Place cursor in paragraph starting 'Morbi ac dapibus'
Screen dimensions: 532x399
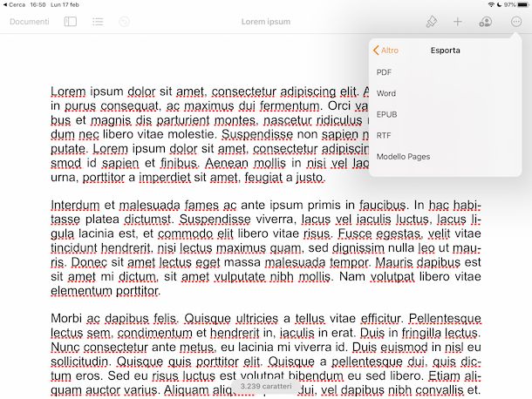click(266, 354)
